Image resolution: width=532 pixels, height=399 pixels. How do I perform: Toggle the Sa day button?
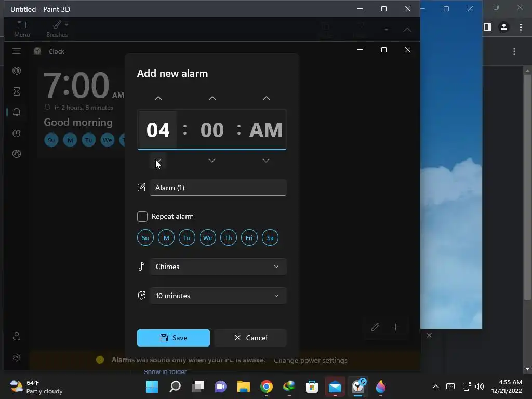270,238
